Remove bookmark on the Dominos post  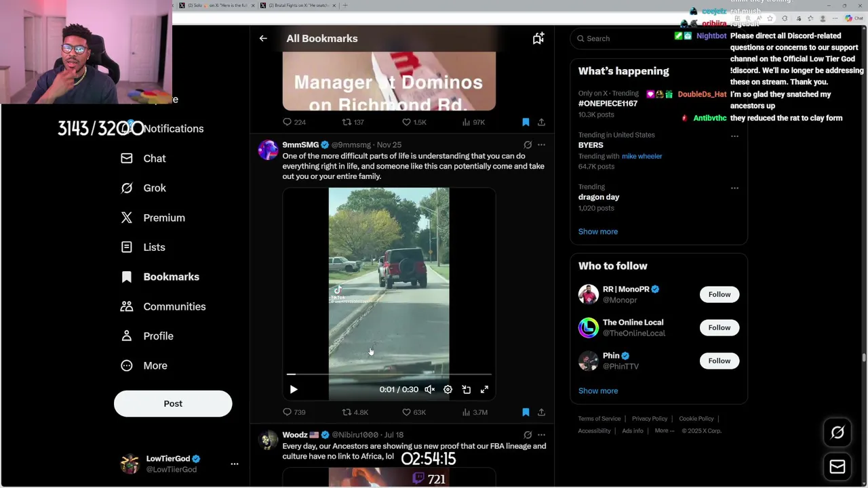click(x=526, y=122)
